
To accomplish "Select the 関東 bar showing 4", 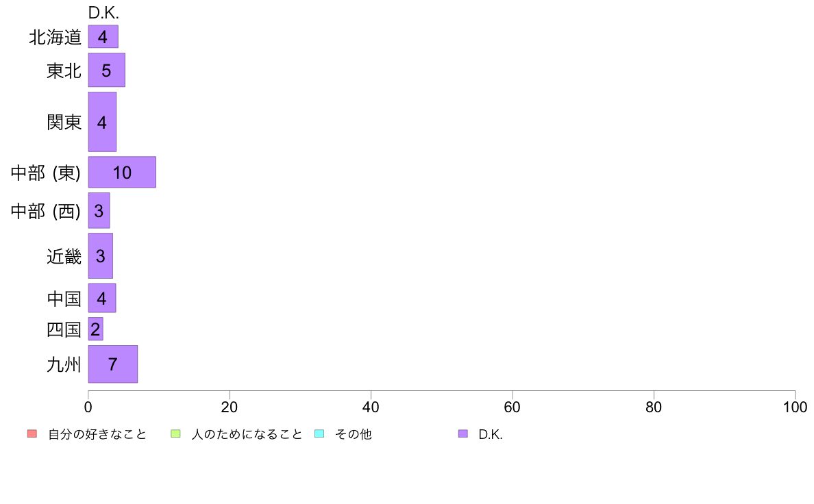I will (x=102, y=122).
